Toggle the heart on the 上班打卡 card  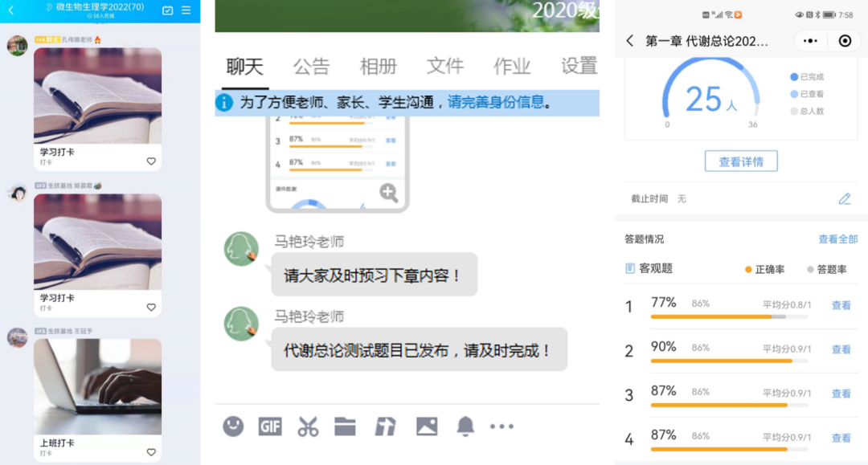[x=151, y=452]
